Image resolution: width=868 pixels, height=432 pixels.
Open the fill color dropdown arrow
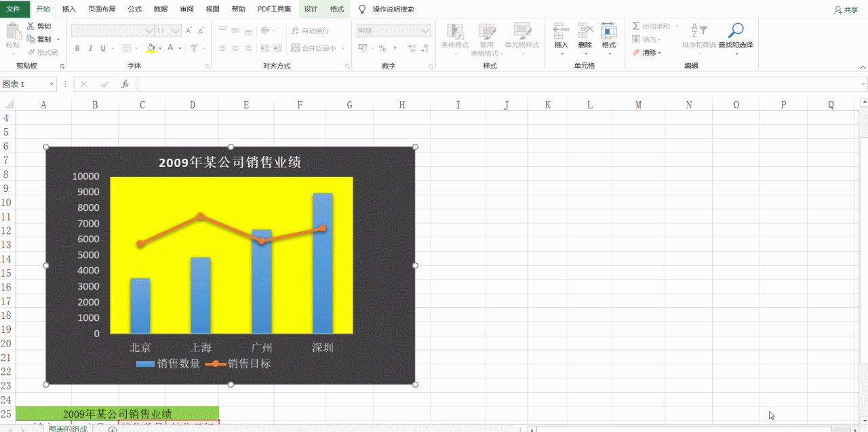coord(159,48)
